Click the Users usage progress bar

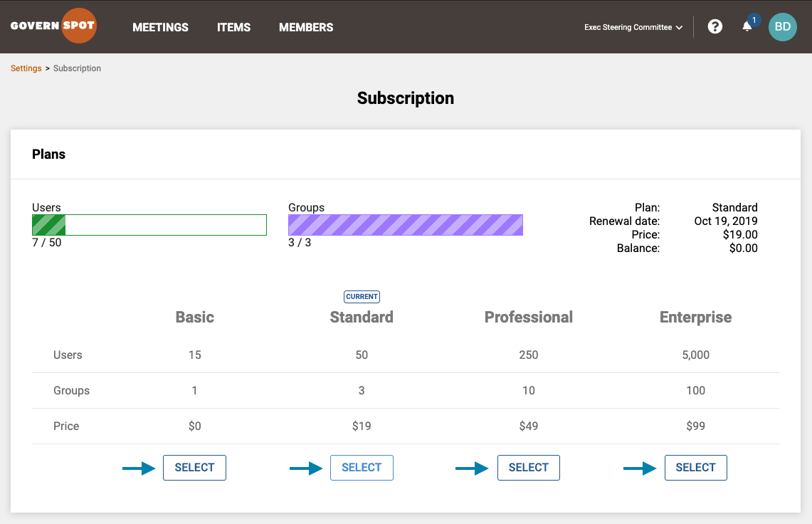point(149,224)
